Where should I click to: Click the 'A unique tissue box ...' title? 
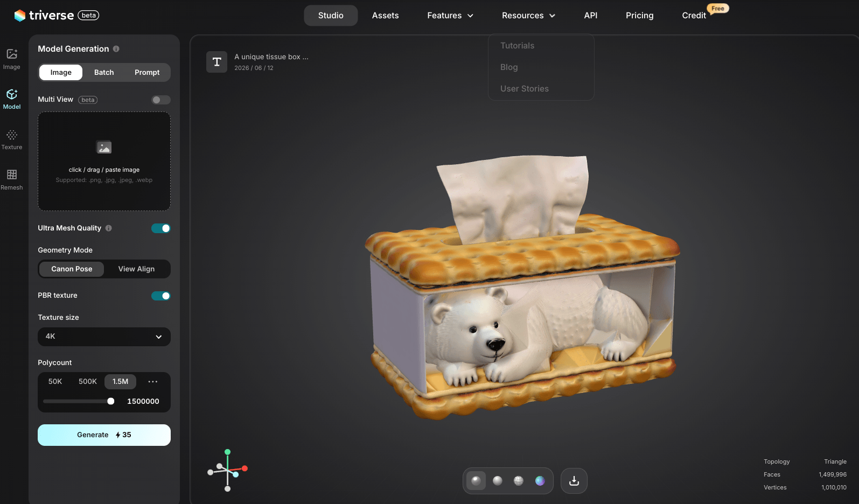[x=271, y=57]
